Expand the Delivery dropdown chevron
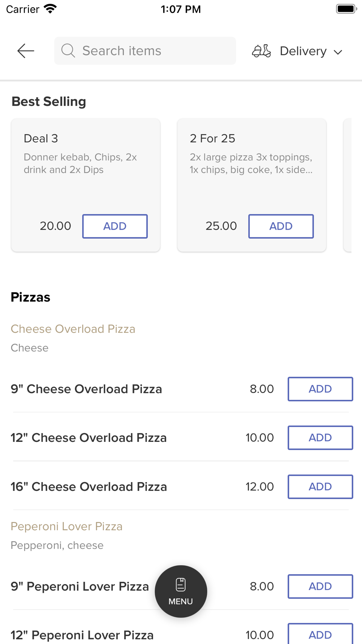This screenshot has width=362, height=644. tap(338, 52)
